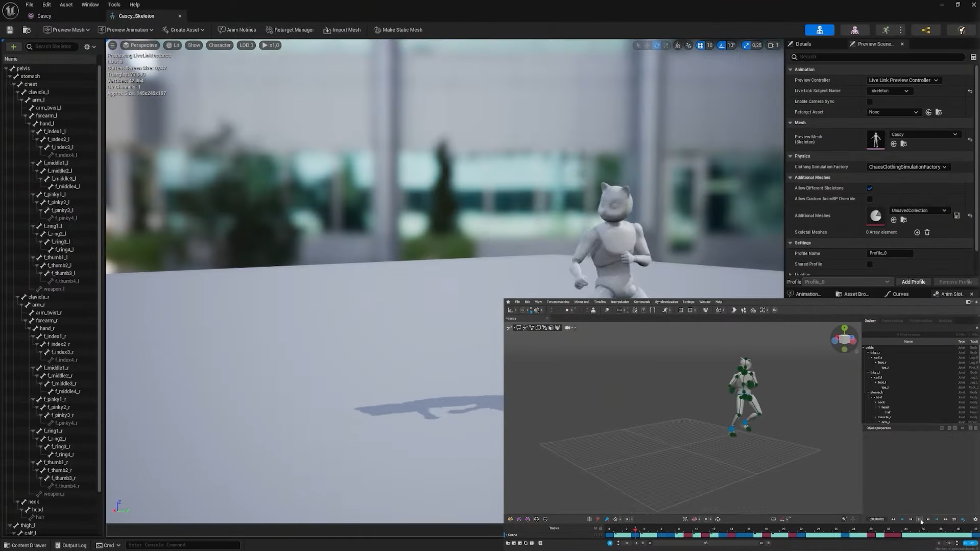Click Make Static Mesh button
The height and width of the screenshot is (551, 980).
(x=398, y=30)
